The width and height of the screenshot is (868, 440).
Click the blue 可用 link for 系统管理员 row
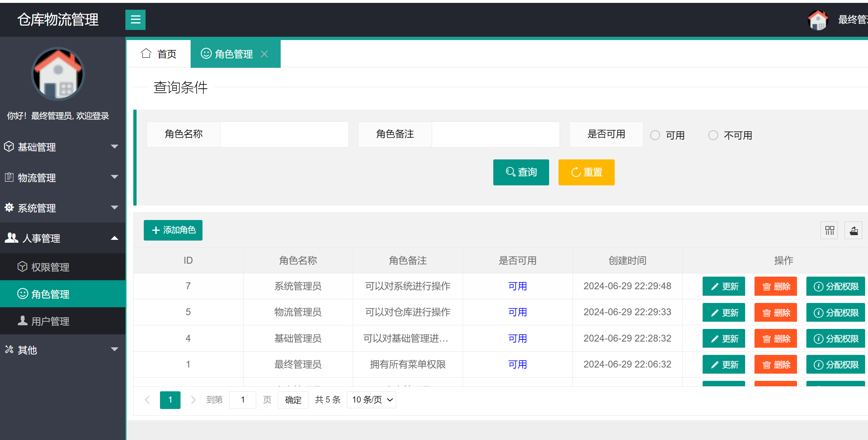(x=517, y=286)
